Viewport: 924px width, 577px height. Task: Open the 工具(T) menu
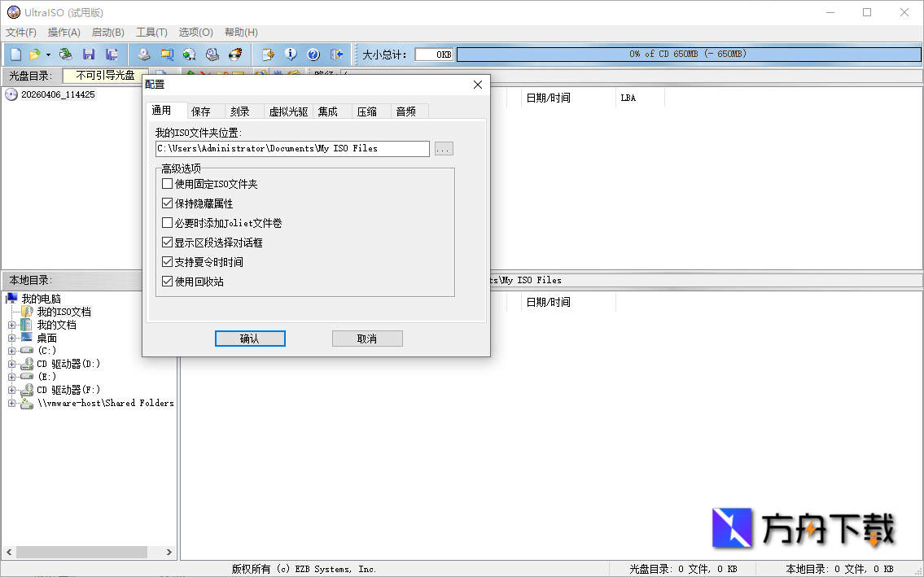point(151,32)
